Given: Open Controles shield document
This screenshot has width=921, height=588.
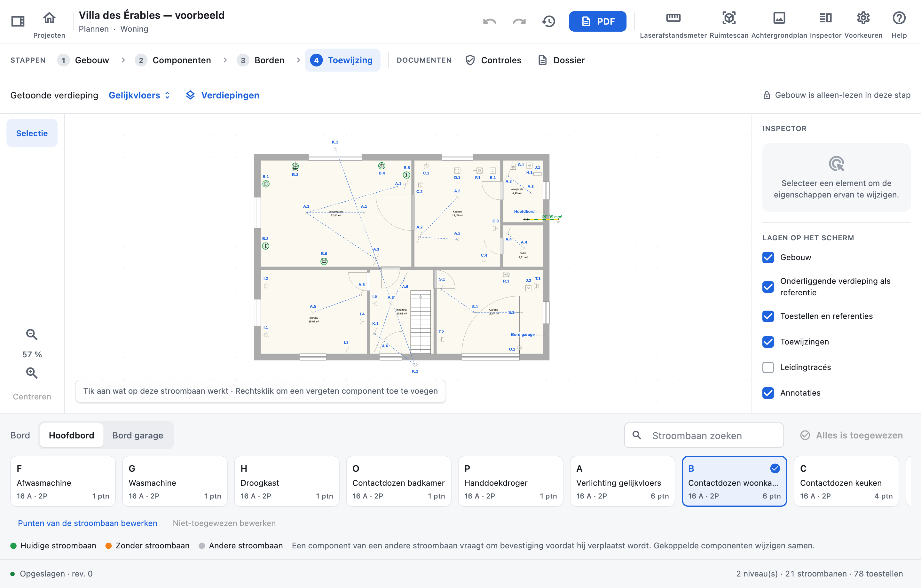Looking at the screenshot, I should click(x=493, y=60).
